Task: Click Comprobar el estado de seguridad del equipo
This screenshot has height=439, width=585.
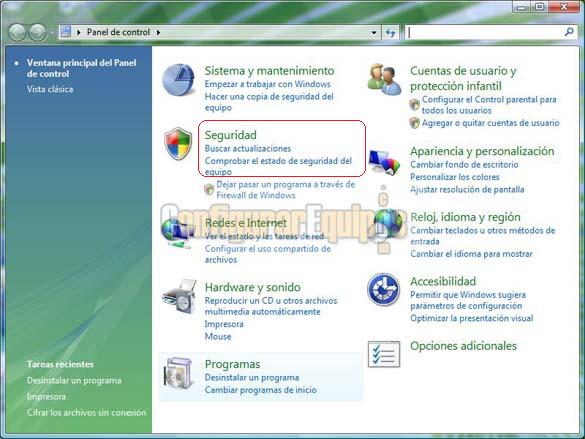Action: click(278, 166)
